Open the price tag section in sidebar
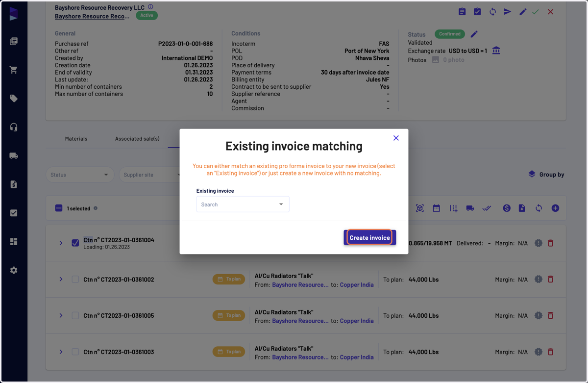588x383 pixels. pyautogui.click(x=14, y=99)
